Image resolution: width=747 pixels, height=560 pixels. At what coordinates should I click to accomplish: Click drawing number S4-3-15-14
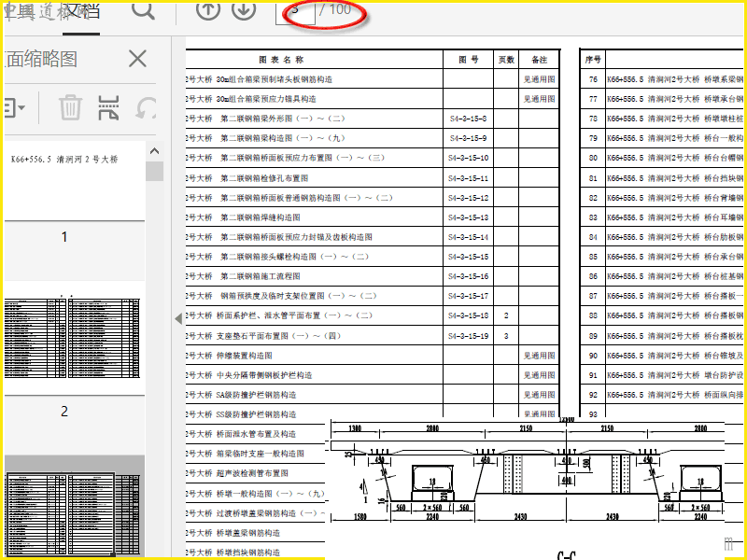pyautogui.click(x=469, y=237)
